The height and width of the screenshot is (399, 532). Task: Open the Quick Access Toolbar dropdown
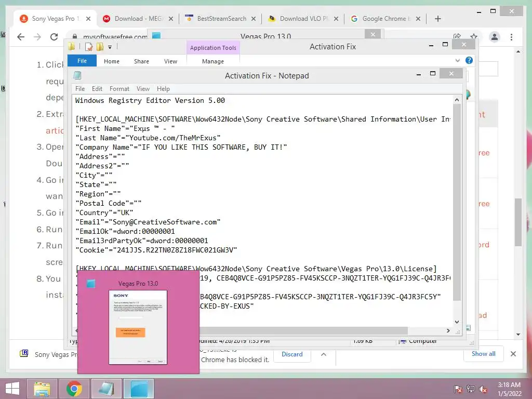110,47
